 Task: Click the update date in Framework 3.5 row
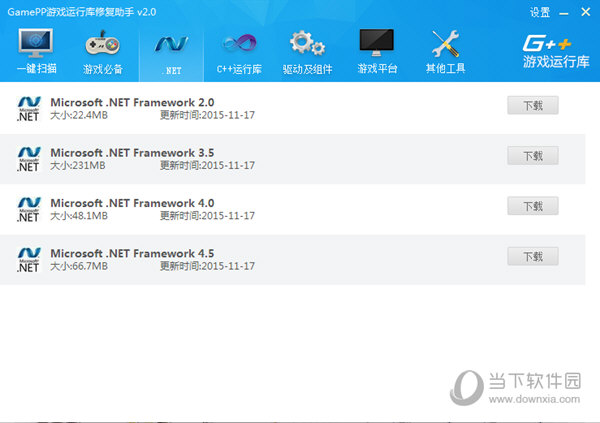(207, 165)
